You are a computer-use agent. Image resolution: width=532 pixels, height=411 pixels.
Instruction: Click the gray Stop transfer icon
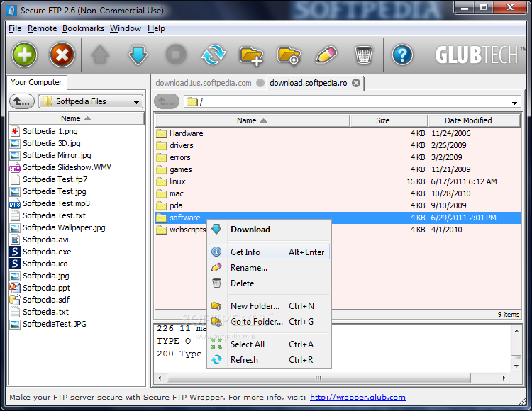[x=176, y=55]
